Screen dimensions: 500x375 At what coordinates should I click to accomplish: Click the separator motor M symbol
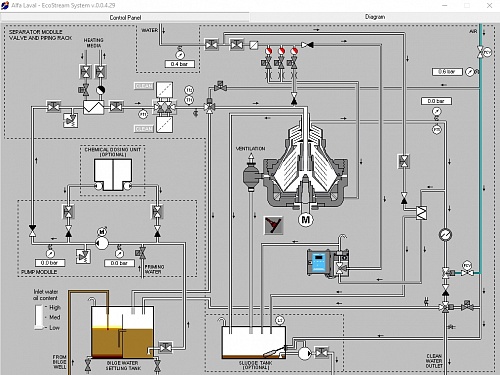coord(305,220)
